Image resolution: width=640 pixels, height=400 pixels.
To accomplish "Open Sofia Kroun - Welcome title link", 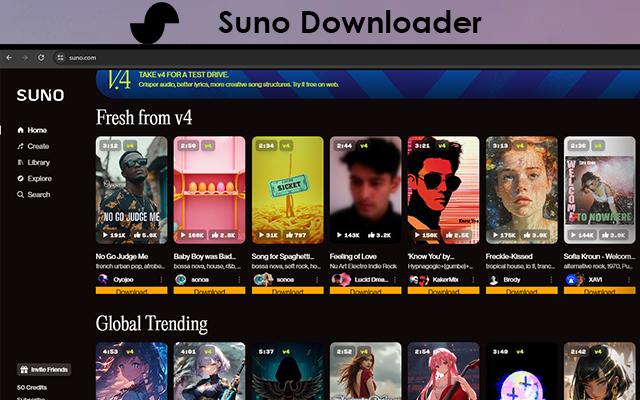I will click(600, 256).
